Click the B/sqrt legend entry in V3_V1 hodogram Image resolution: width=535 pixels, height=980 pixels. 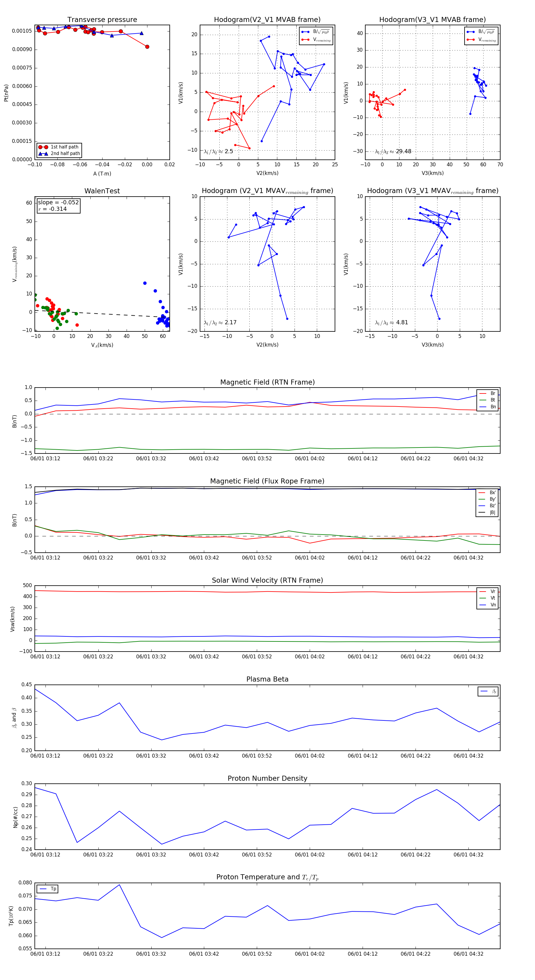pyautogui.click(x=481, y=31)
